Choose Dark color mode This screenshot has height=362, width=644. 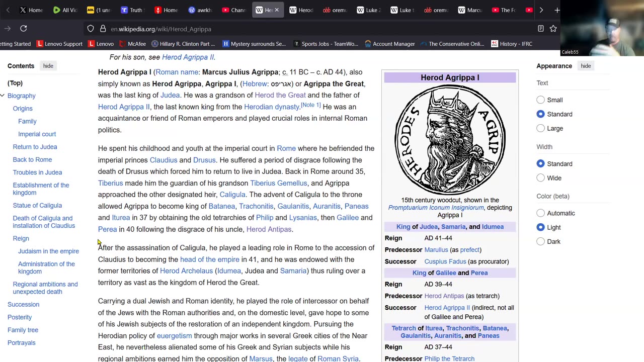pos(540,241)
